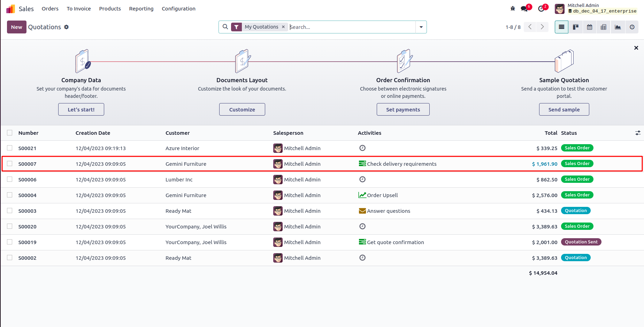
Task: Switch to the Activity view
Action: click(x=632, y=27)
